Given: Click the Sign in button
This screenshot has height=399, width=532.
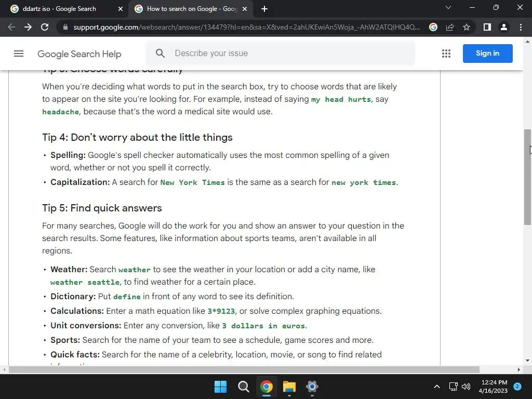Looking at the screenshot, I should click(487, 54).
